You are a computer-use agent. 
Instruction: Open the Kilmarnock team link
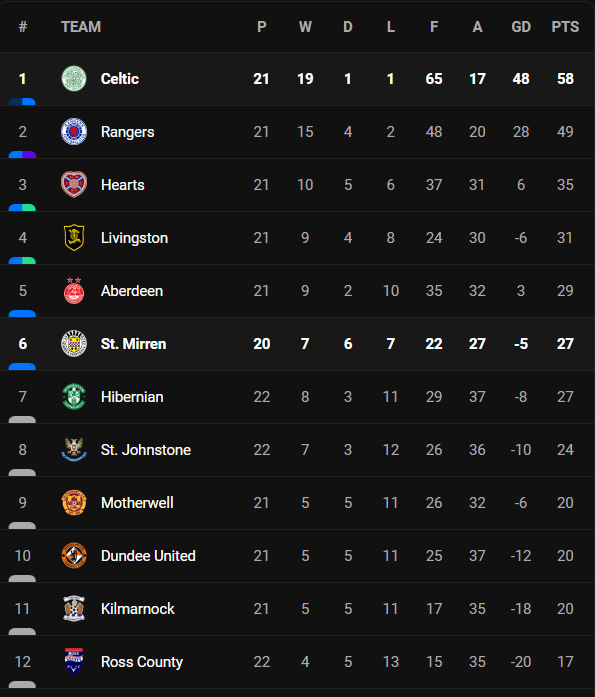pos(138,609)
